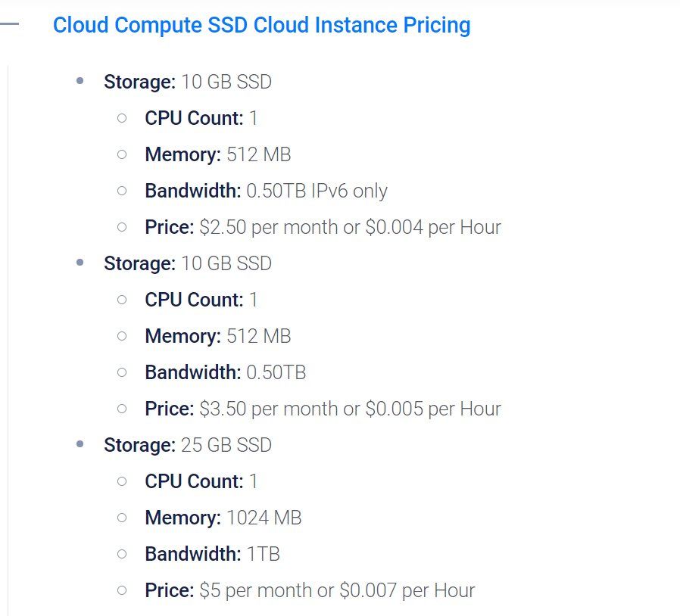Click the CPU Count line under 25 GB SSD storage

pyautogui.click(x=201, y=481)
